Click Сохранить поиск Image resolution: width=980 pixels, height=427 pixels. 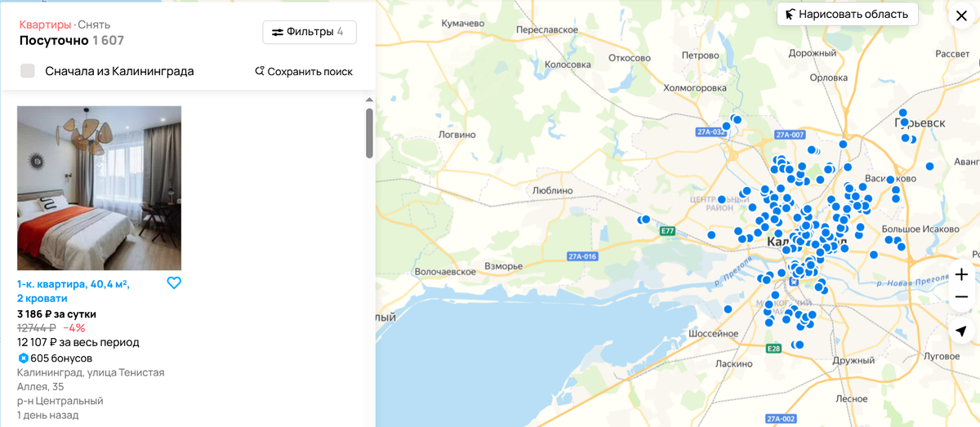coord(304,71)
